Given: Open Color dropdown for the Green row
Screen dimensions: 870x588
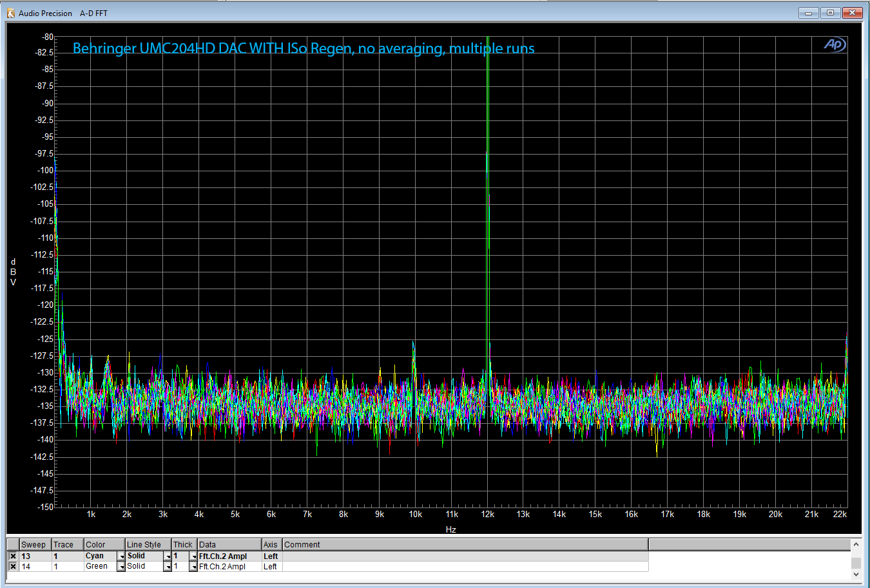Looking at the screenshot, I should tap(121, 567).
